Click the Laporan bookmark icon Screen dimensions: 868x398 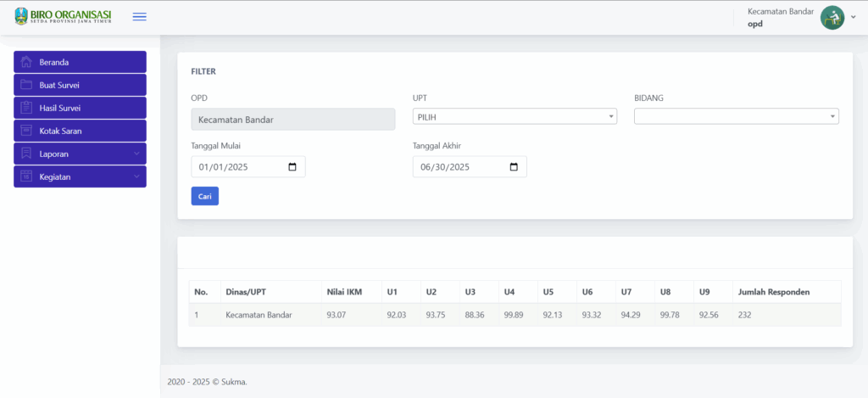click(x=26, y=154)
